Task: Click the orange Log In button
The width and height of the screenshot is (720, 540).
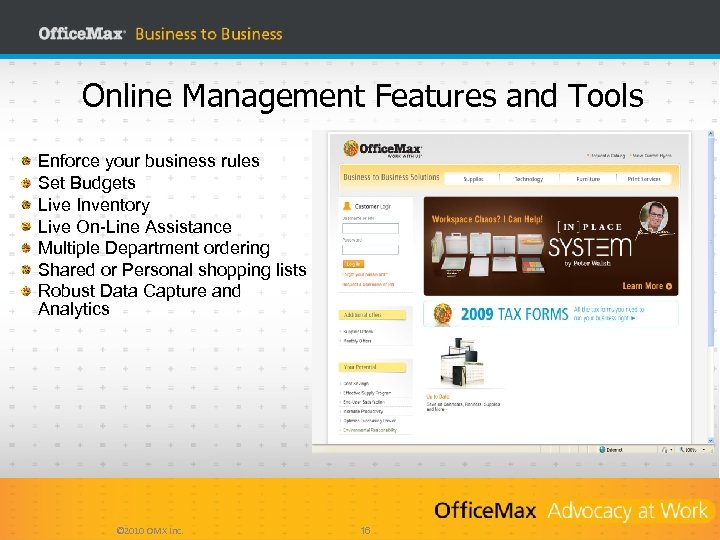Action: pyautogui.click(x=353, y=264)
